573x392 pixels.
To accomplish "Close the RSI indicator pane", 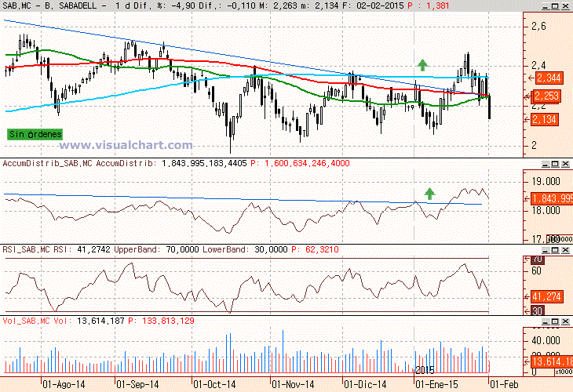I will click(x=565, y=250).
